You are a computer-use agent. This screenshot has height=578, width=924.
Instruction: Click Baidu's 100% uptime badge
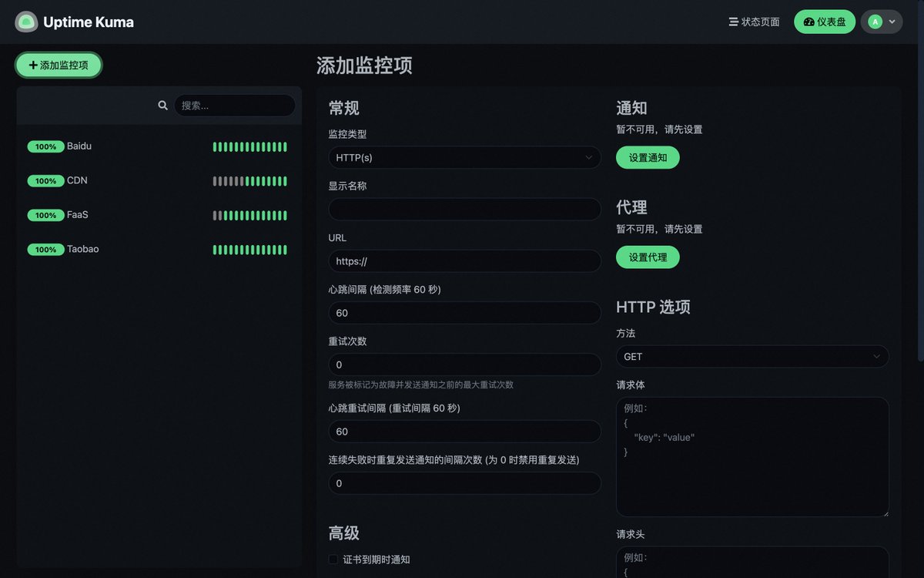point(45,146)
